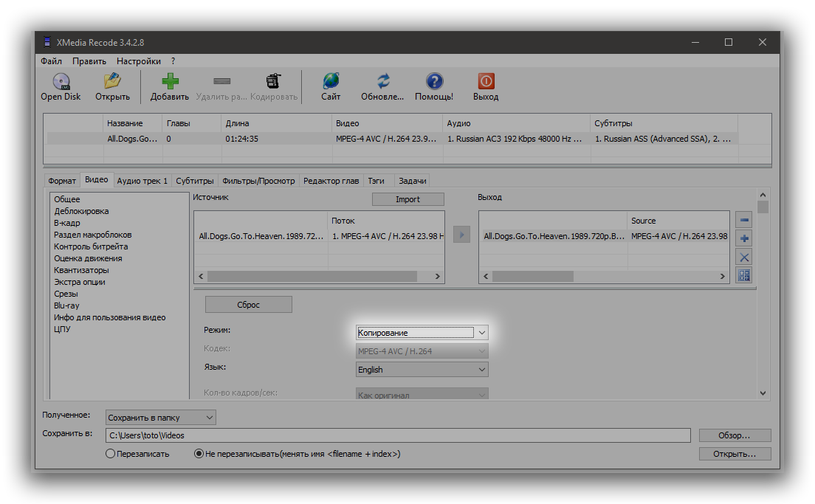This screenshot has width=815, height=504.
Task: Open the Файл menu
Action: 52,61
